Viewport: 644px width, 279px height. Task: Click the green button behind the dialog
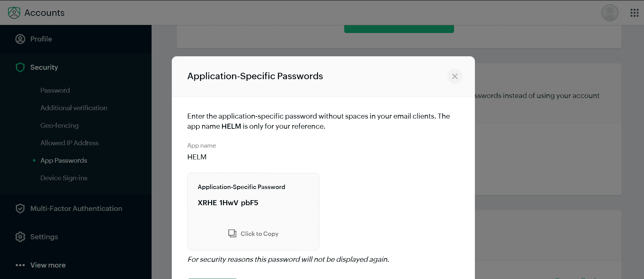click(x=399, y=29)
